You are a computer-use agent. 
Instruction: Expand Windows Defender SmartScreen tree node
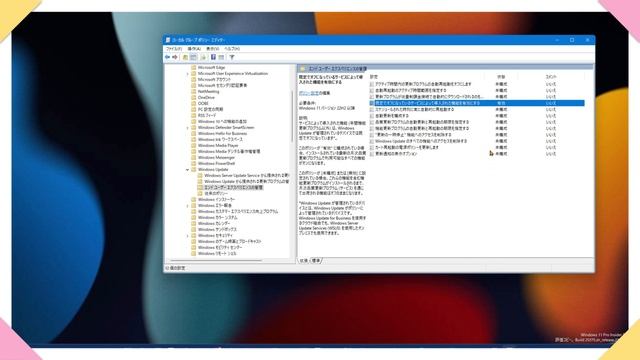pos(188,127)
